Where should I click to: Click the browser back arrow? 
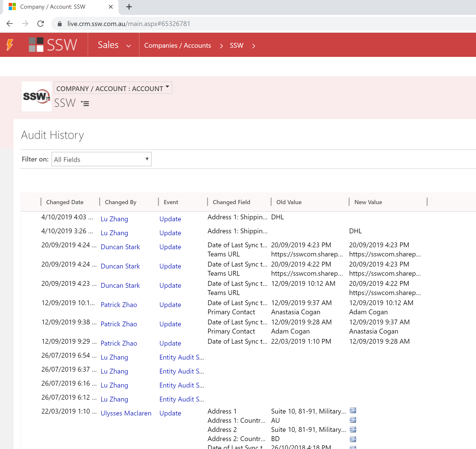pyautogui.click(x=10, y=24)
